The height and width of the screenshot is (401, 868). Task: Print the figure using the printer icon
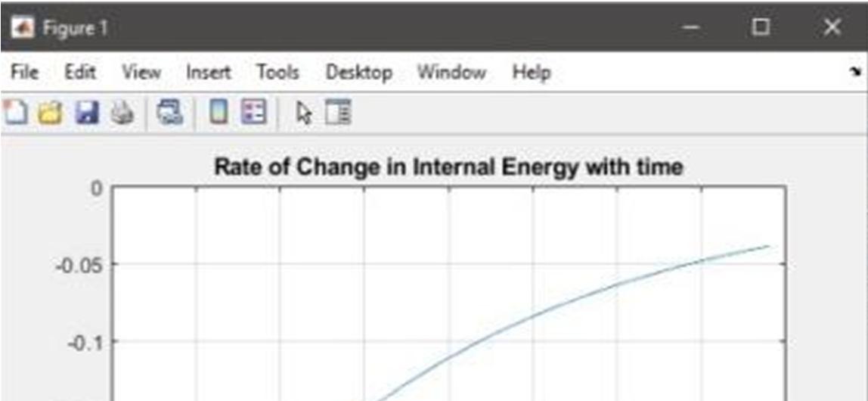[x=122, y=113]
